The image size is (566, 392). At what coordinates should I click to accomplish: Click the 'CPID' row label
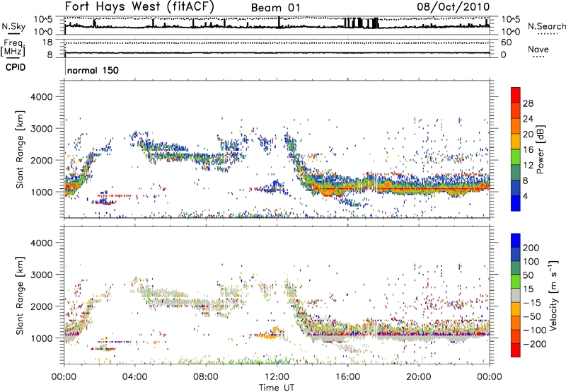pyautogui.click(x=16, y=67)
